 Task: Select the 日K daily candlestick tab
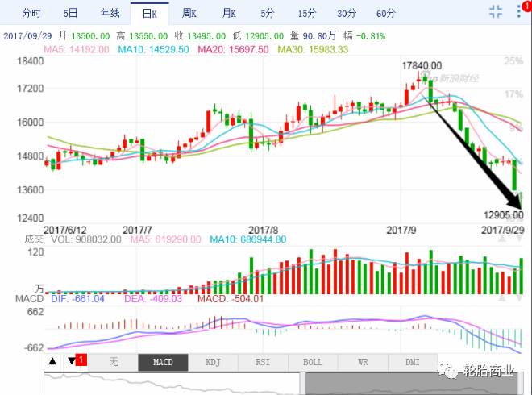point(150,13)
